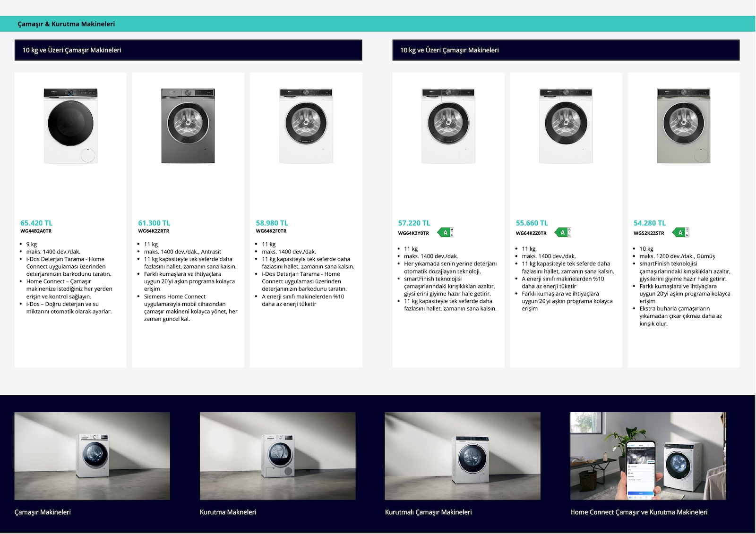Open the WG44B2A0TR washing machine image
The height and width of the screenshot is (534, 756).
coord(70,126)
